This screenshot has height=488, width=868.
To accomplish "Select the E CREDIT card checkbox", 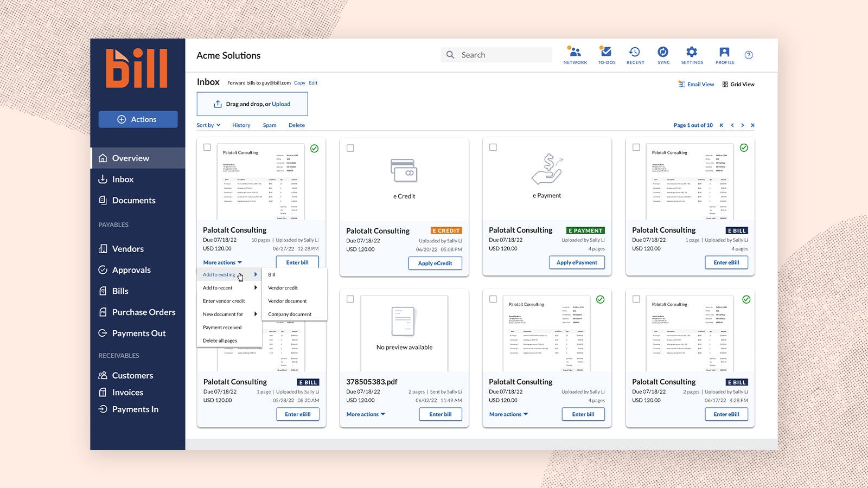I will 350,148.
